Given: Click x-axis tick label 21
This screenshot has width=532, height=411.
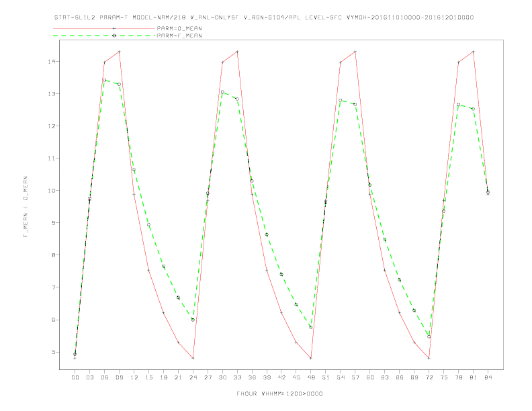Looking at the screenshot, I should [178, 377].
